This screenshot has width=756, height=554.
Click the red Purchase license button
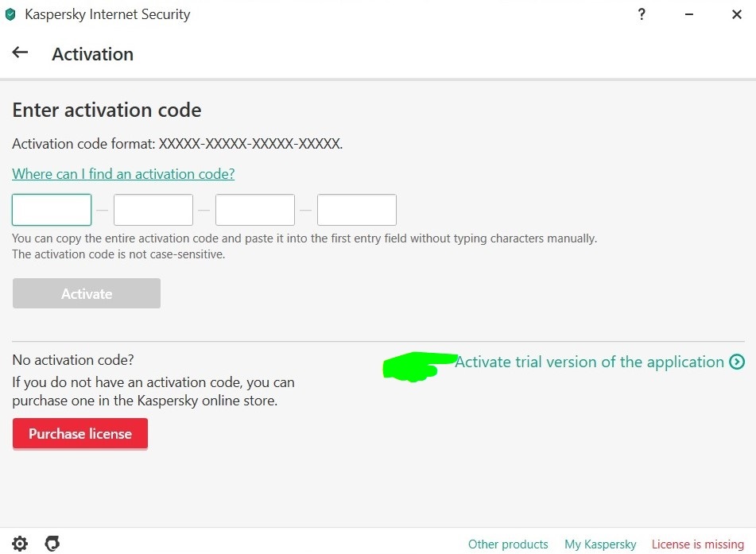(80, 434)
